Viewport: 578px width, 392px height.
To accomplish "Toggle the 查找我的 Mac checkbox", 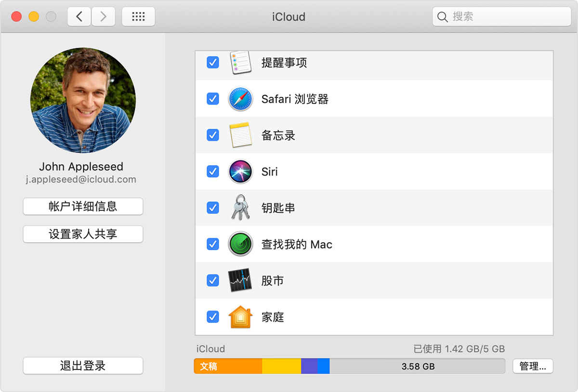I will (212, 244).
